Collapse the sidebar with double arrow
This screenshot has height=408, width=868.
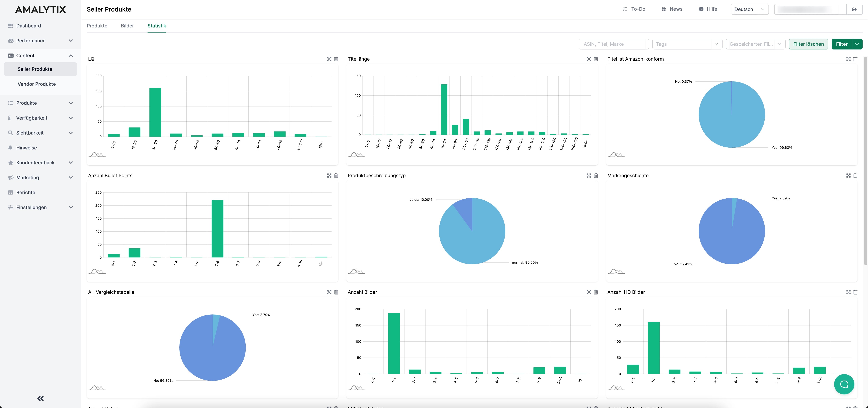coord(41,398)
